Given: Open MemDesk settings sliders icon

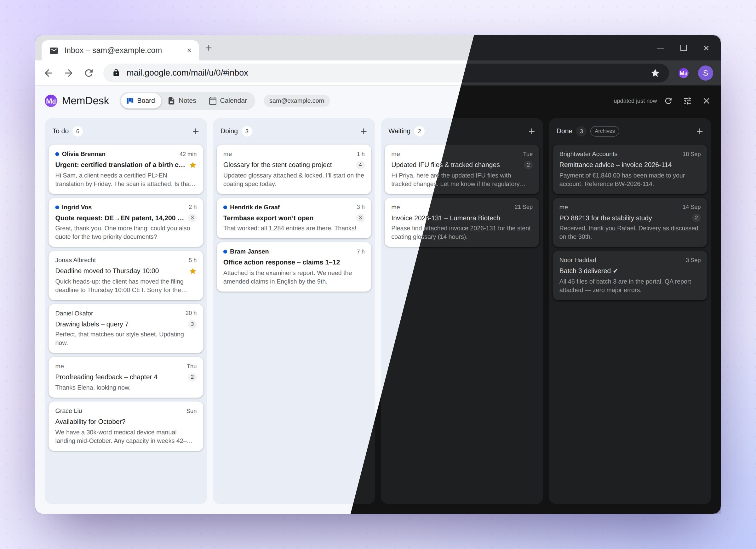Looking at the screenshot, I should click(x=687, y=101).
